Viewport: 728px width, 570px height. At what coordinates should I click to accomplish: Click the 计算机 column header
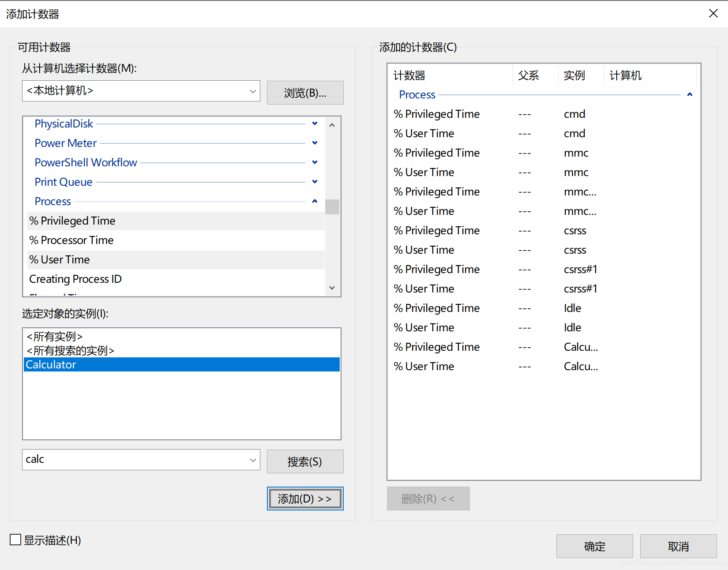[650, 75]
